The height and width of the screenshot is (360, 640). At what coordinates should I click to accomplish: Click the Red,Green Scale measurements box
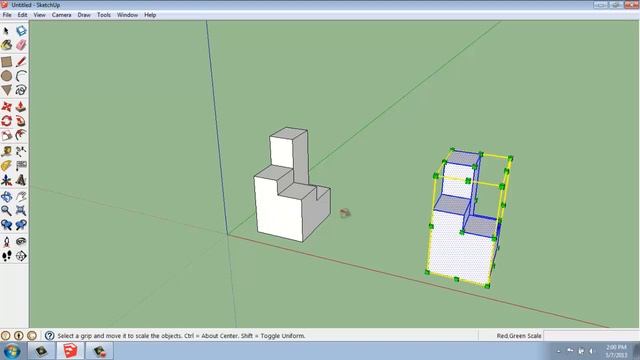pos(591,336)
